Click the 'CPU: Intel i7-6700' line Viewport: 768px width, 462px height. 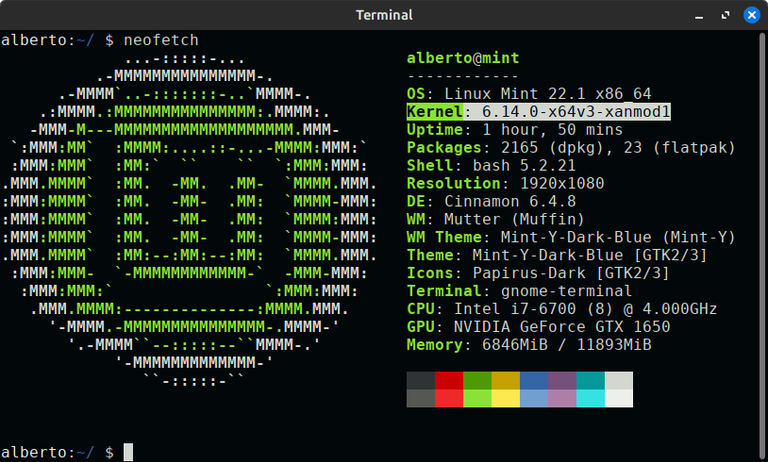tap(562, 309)
